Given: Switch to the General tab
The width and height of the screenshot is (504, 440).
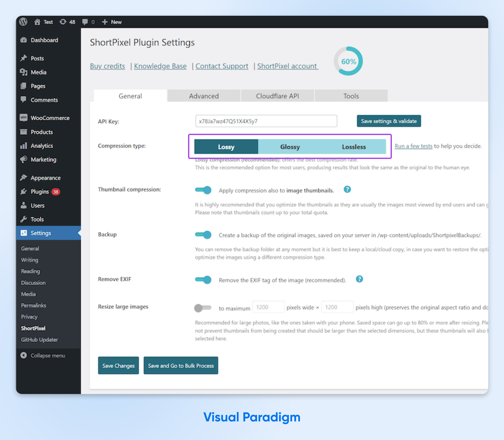Looking at the screenshot, I should coord(130,96).
